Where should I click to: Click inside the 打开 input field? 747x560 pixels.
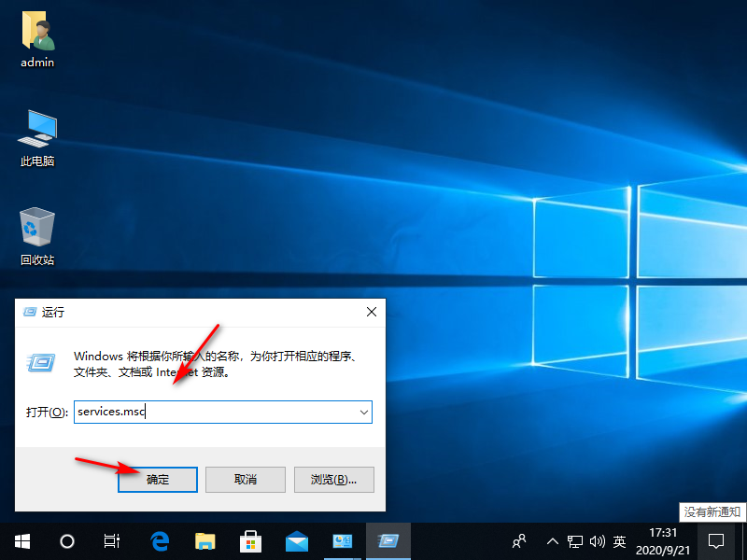(215, 412)
